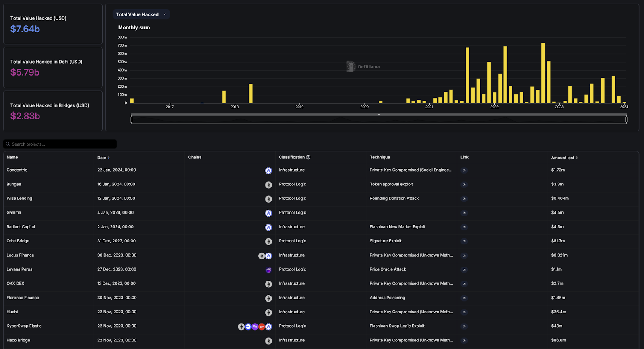This screenshot has width=644, height=349.
Task: Click the Gamma project name
Action: coord(14,212)
